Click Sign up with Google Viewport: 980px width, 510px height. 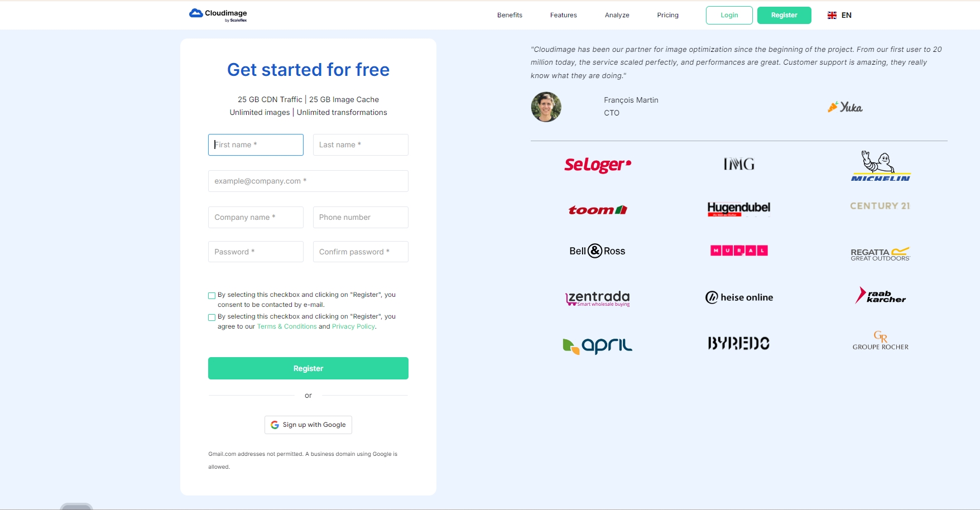(x=308, y=425)
